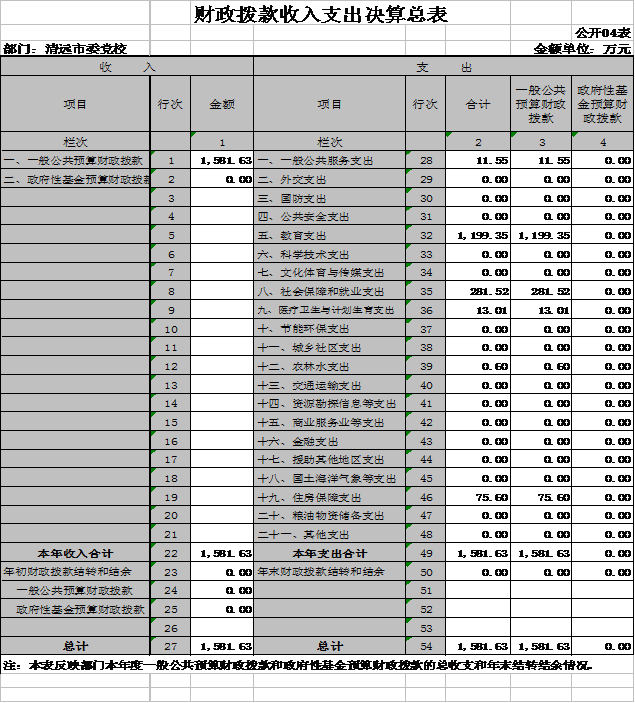This screenshot has height=703, width=635.
Task: Select the 公开04表 label
Action: (603, 33)
